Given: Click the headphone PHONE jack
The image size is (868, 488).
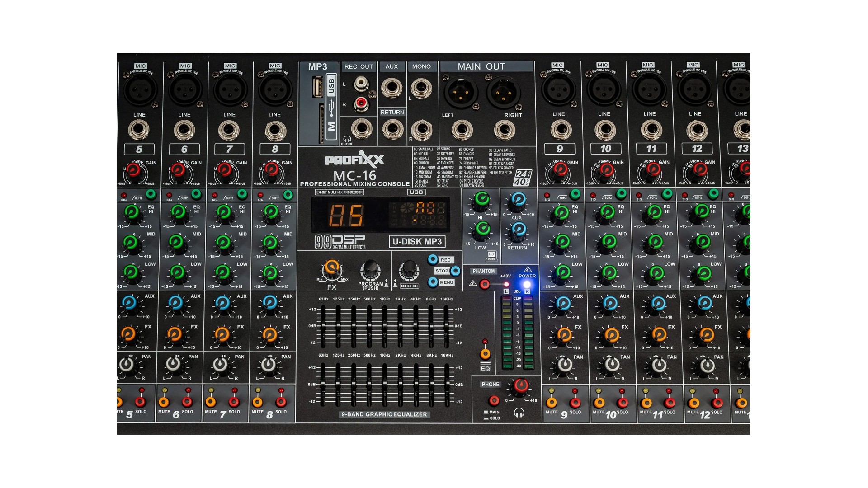Looking at the screenshot, I should point(362,129).
